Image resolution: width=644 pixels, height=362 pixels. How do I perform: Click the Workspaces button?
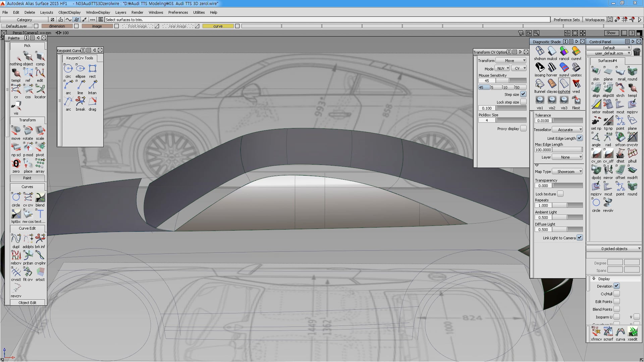coord(594,20)
